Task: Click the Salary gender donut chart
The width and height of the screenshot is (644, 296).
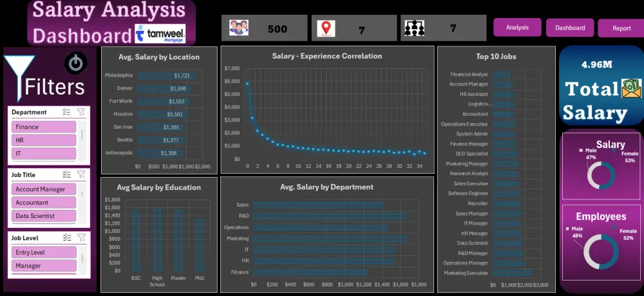Action: coord(601,176)
